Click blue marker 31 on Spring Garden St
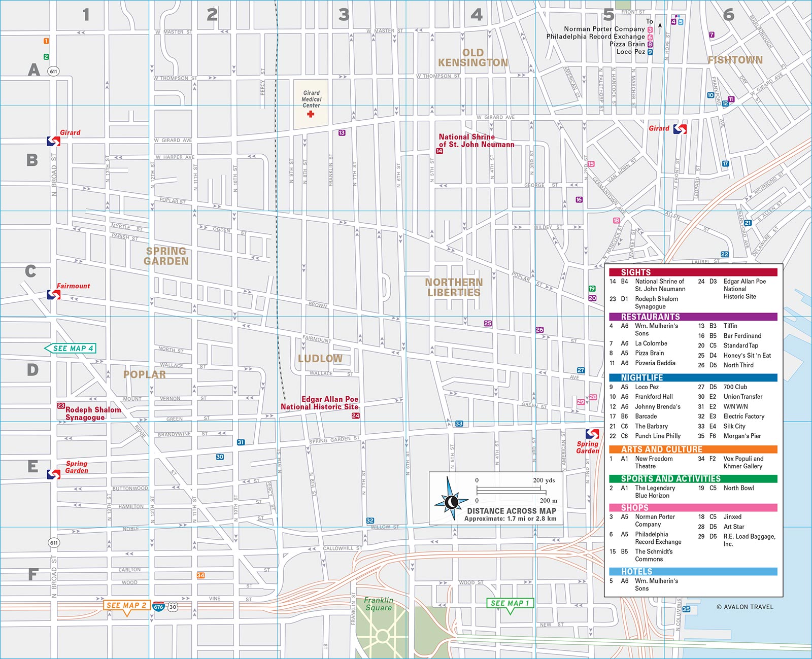This screenshot has width=812, height=659. coord(241,442)
